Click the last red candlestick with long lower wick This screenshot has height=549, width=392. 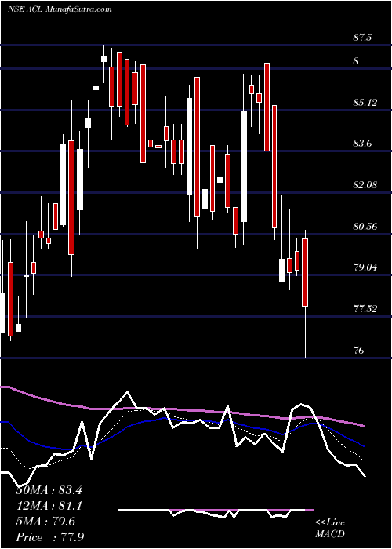point(305,294)
